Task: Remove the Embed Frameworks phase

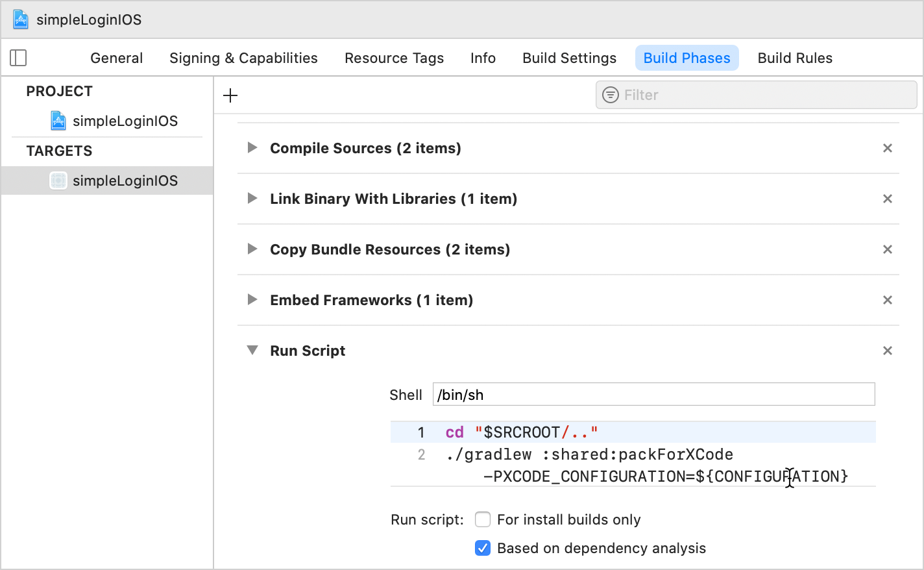Action: pos(888,300)
